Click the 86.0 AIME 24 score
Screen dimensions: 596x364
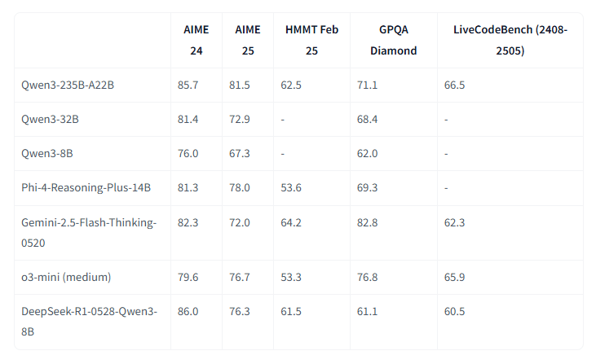click(189, 311)
